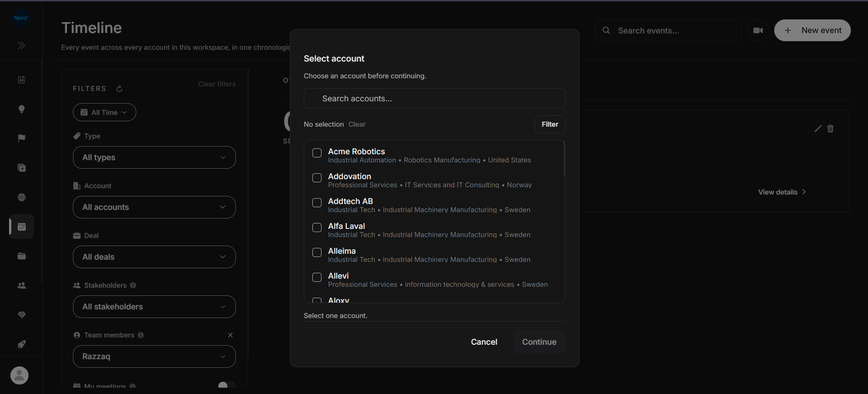This screenshot has height=394, width=868.
Task: Click the Search events field
Action: click(x=668, y=31)
